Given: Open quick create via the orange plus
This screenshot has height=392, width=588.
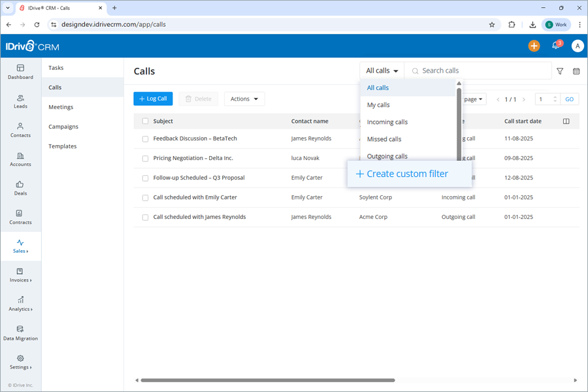Looking at the screenshot, I should pyautogui.click(x=534, y=46).
